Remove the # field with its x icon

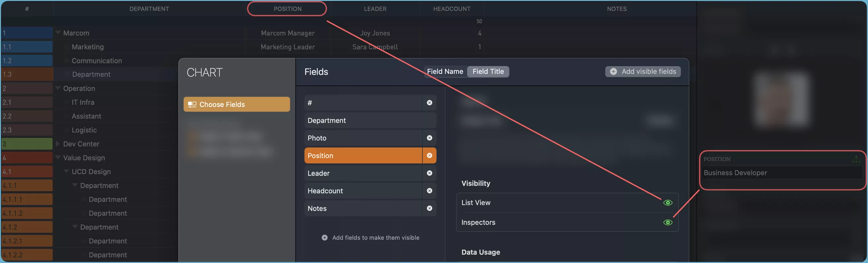(429, 103)
